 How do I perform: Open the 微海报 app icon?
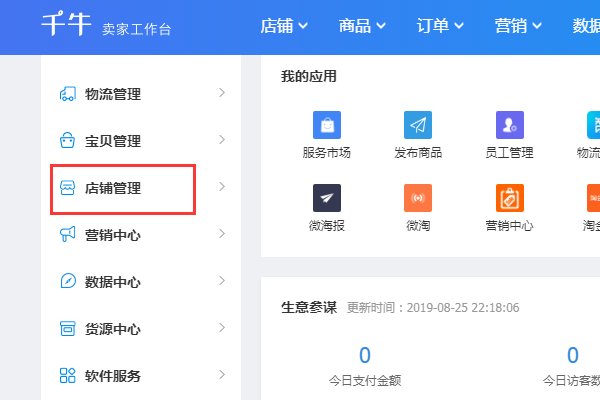point(327,198)
